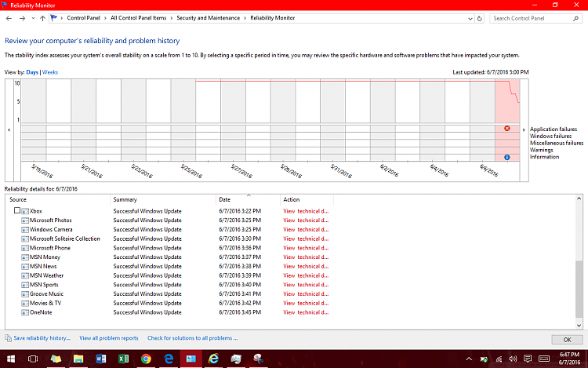
Task: Switch chart view to Days
Action: pyautogui.click(x=32, y=72)
